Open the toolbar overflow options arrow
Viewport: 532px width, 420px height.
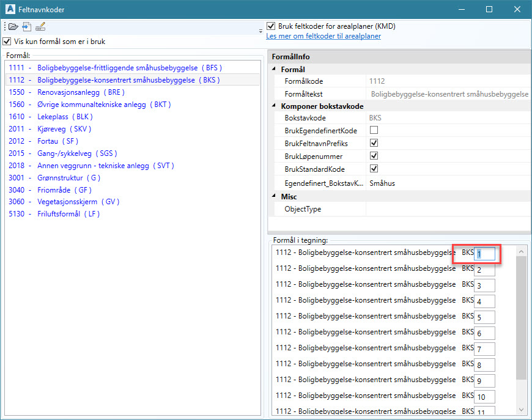point(261,31)
